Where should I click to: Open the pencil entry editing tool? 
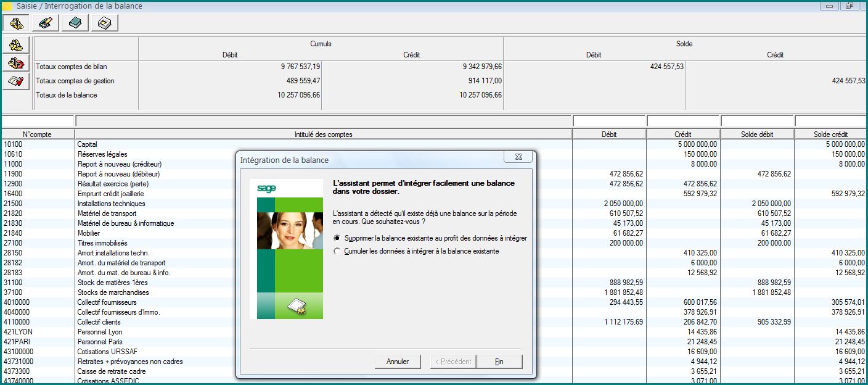[46, 23]
